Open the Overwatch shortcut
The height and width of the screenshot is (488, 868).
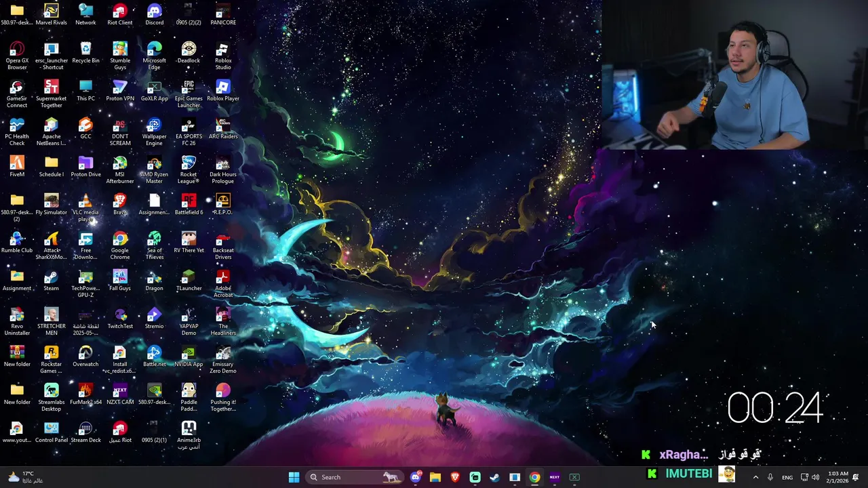click(85, 356)
